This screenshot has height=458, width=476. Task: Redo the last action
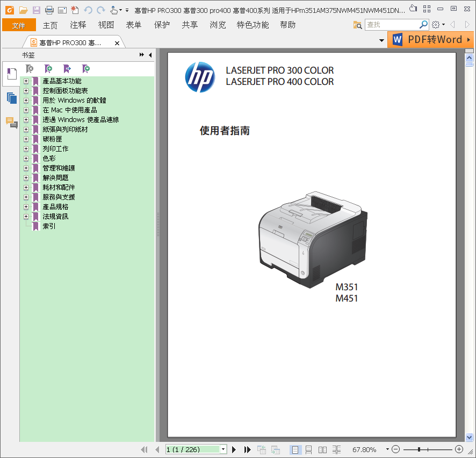(x=101, y=10)
